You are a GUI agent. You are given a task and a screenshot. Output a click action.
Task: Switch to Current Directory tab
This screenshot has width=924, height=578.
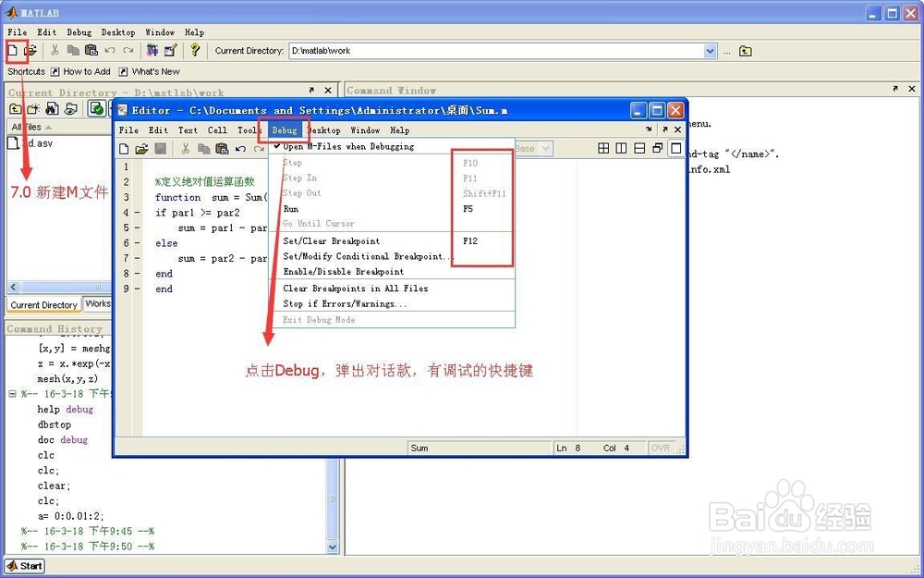click(44, 305)
